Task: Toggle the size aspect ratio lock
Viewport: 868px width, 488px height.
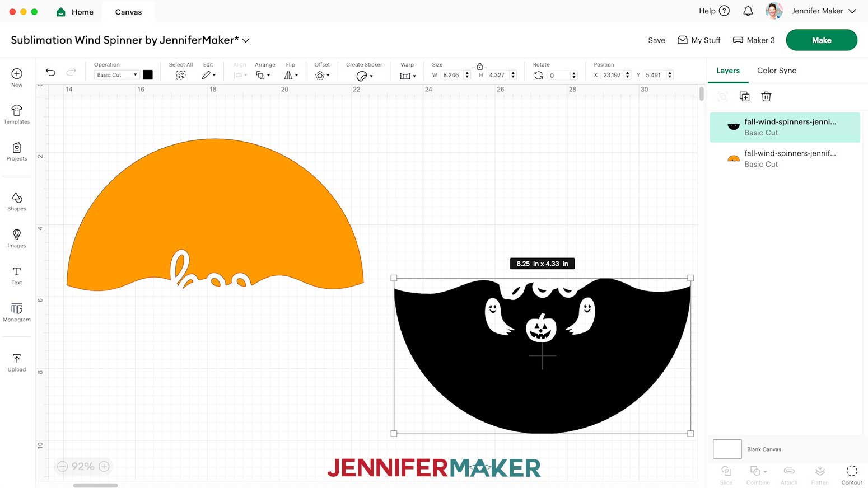Action: click(x=480, y=66)
